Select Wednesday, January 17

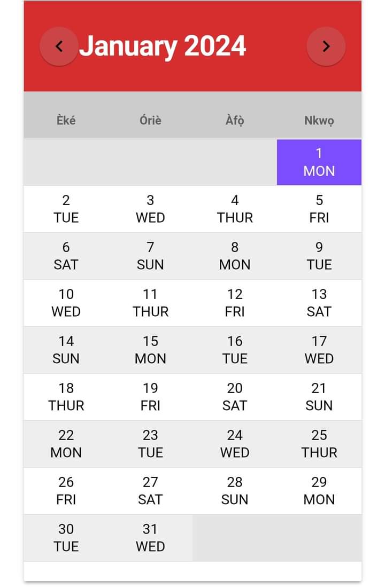[319, 350]
